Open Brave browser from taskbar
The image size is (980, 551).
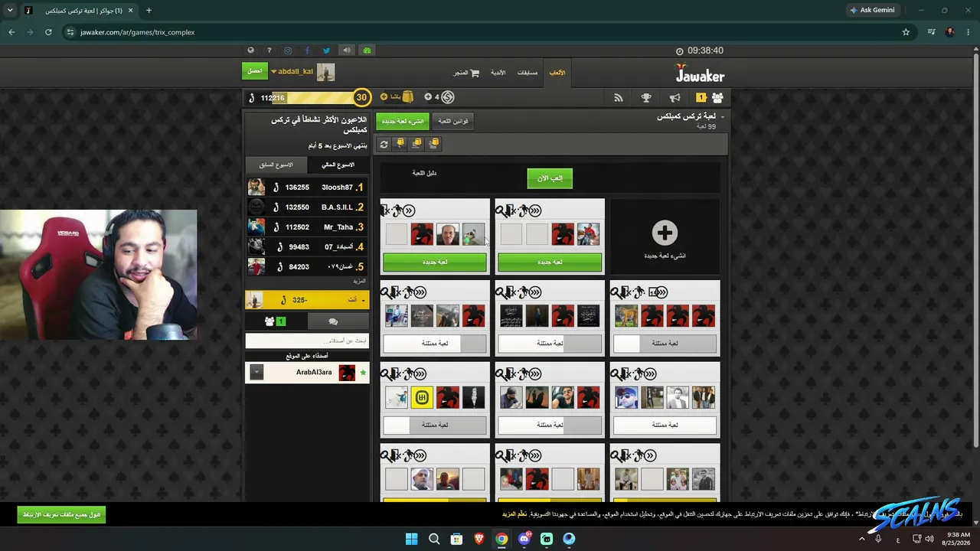479,539
